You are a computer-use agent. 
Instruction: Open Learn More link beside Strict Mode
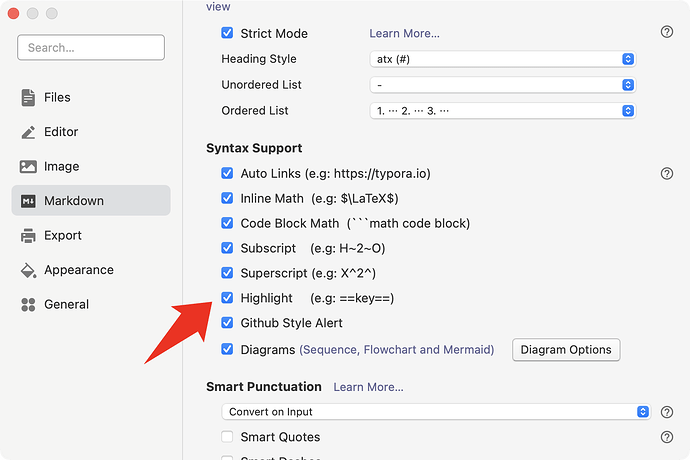(404, 33)
